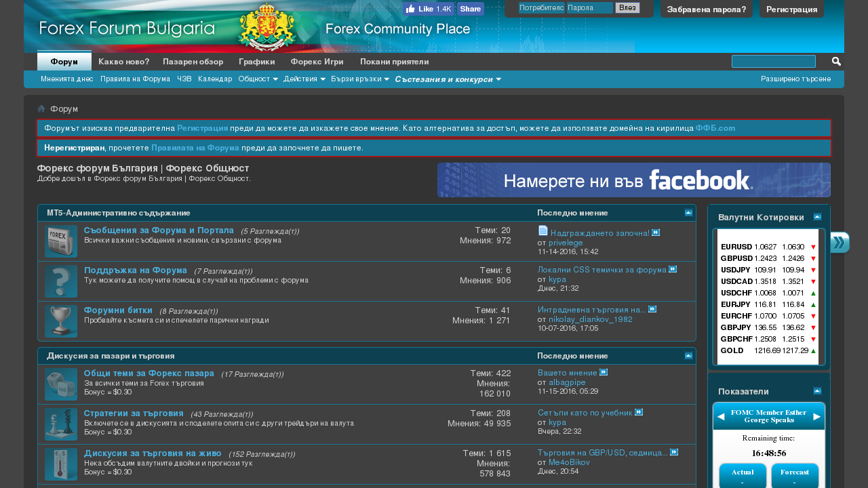This screenshot has width=868, height=488.
Task: Open the ЧЗВ link
Action: [184, 79]
